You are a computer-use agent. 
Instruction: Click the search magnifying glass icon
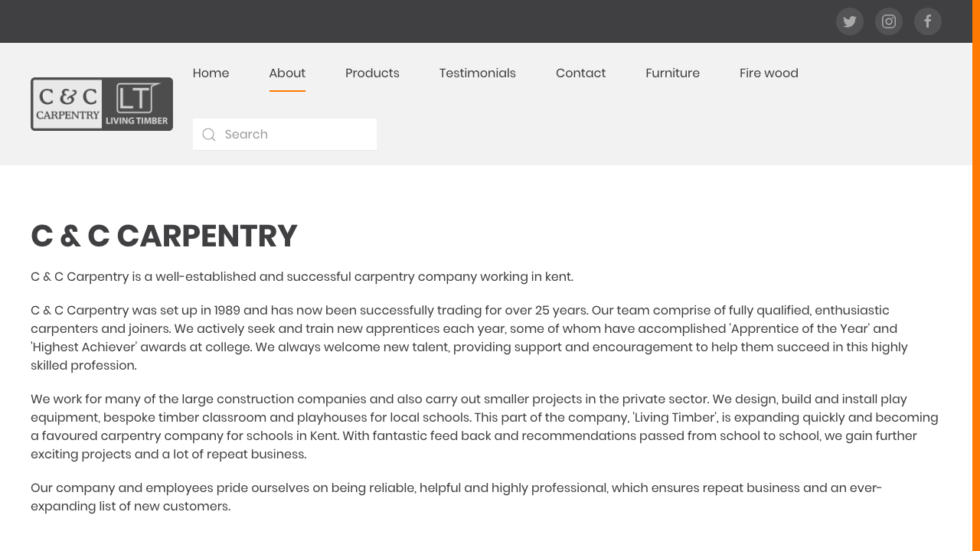pos(209,135)
